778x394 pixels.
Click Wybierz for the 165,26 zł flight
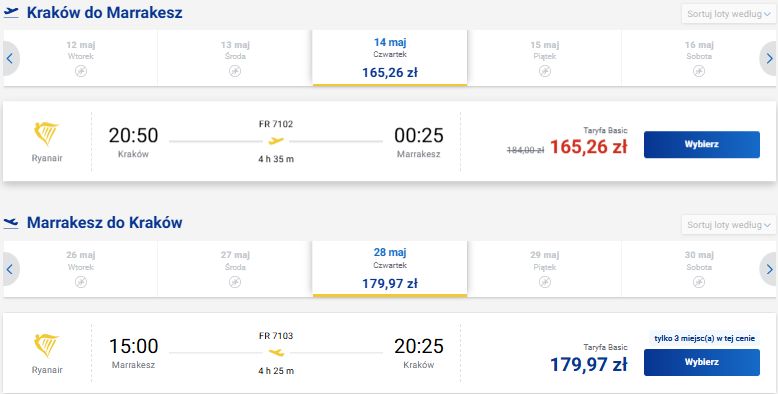[x=702, y=144]
